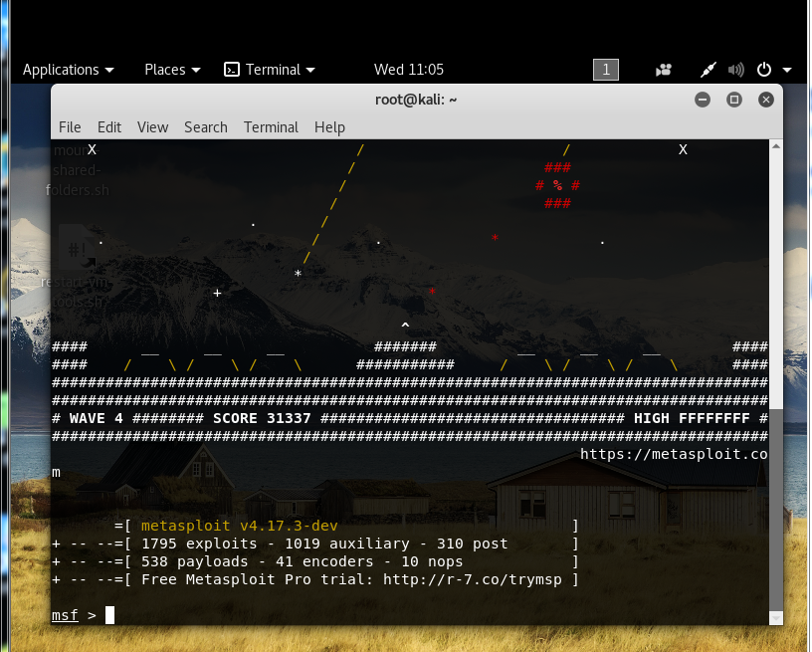Click the screen recorder camera icon

[664, 70]
